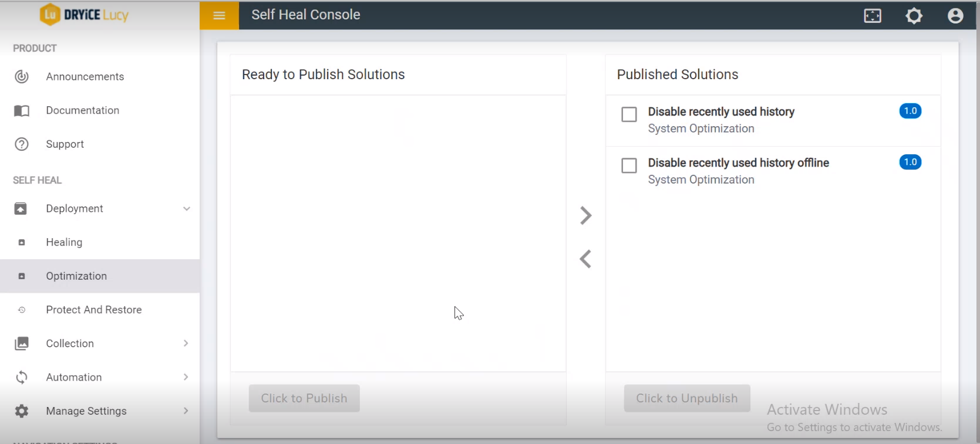This screenshot has width=980, height=444.
Task: Toggle fullscreen mode icon
Action: pos(873,16)
